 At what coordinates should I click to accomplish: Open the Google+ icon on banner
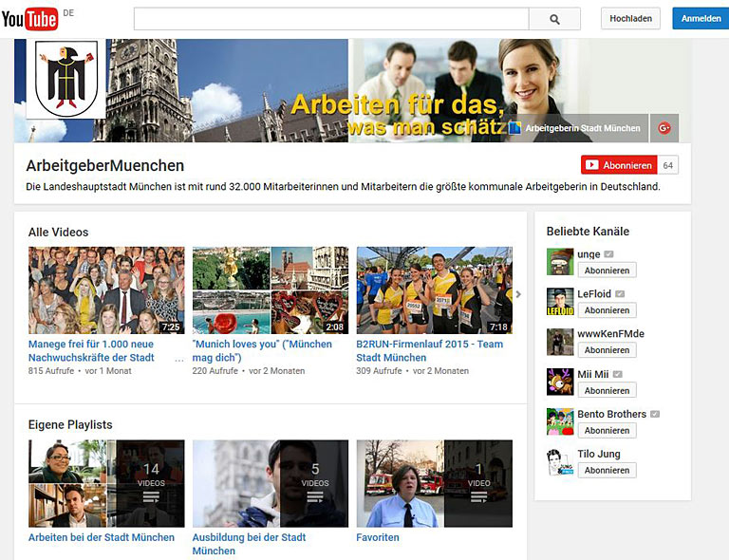pyautogui.click(x=665, y=128)
